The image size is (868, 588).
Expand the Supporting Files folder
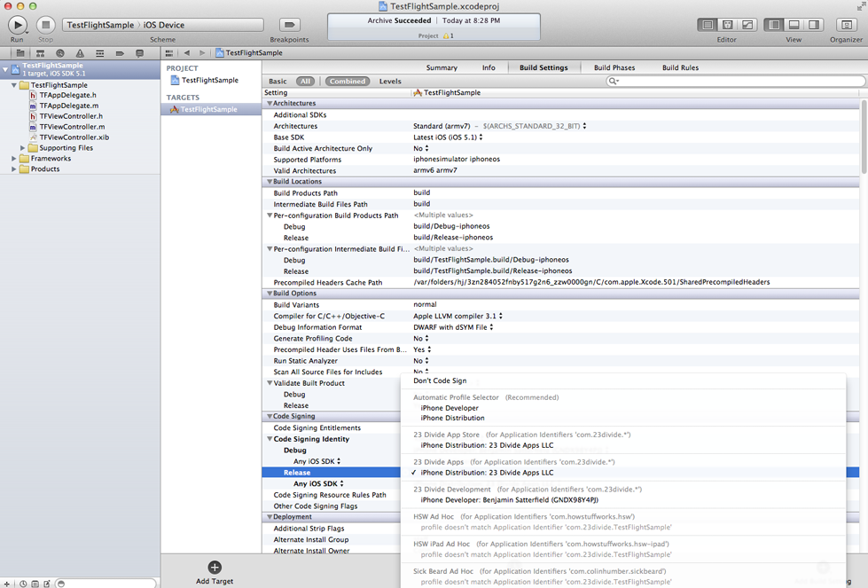(23, 148)
